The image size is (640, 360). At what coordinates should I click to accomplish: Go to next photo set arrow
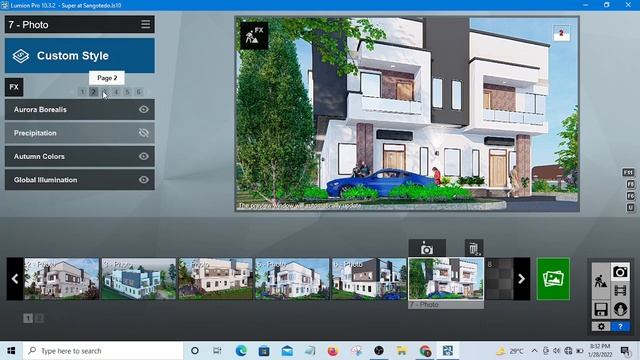pyautogui.click(x=521, y=279)
